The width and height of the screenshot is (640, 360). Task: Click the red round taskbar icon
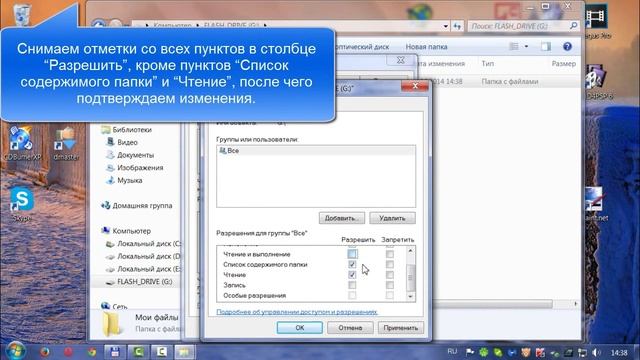click(x=68, y=351)
